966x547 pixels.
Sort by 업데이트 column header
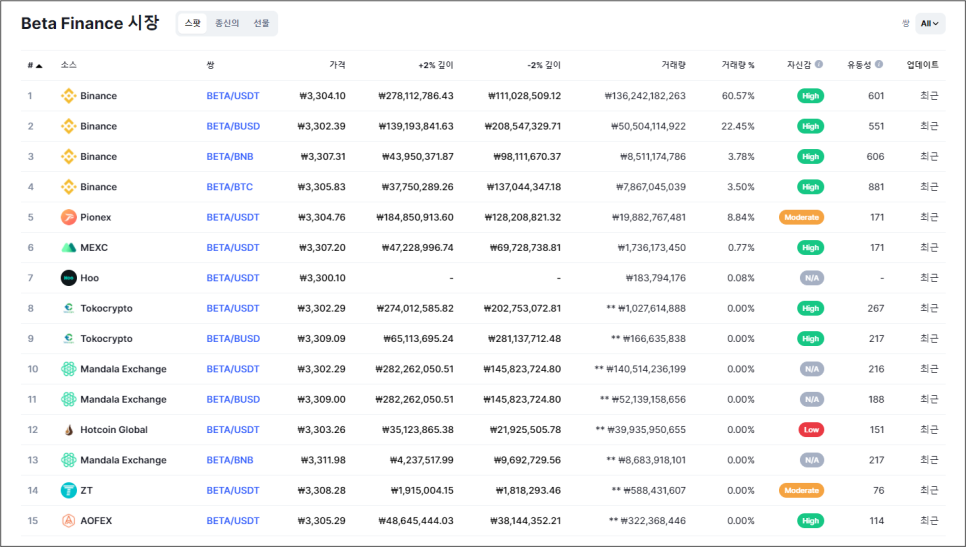(x=922, y=65)
